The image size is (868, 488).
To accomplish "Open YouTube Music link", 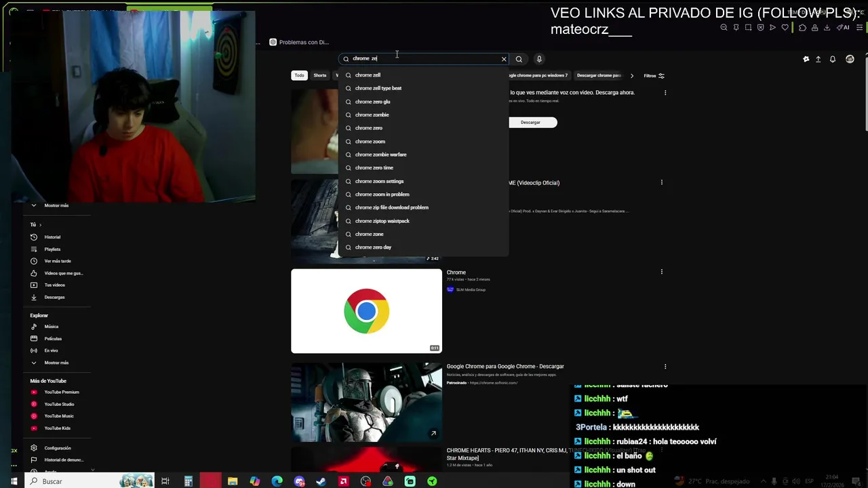I will [x=59, y=416].
